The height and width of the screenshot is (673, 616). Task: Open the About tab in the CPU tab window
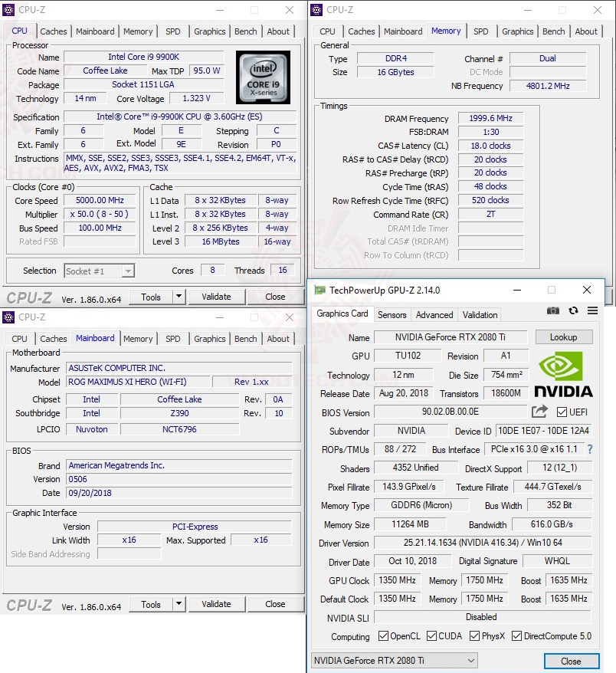(x=278, y=31)
